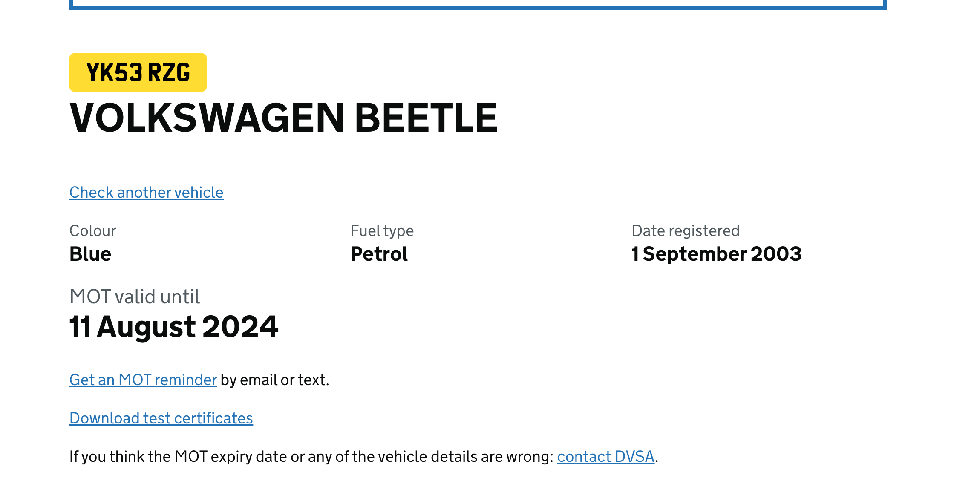Click the Petrol fuel value
Image resolution: width=980 pixels, height=478 pixels.
click(379, 254)
